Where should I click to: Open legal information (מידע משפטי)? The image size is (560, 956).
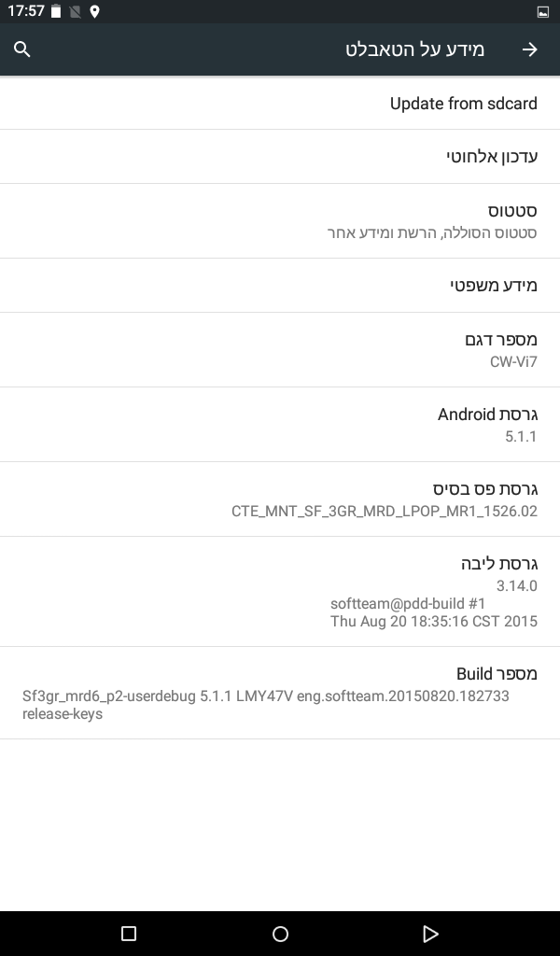[280, 285]
